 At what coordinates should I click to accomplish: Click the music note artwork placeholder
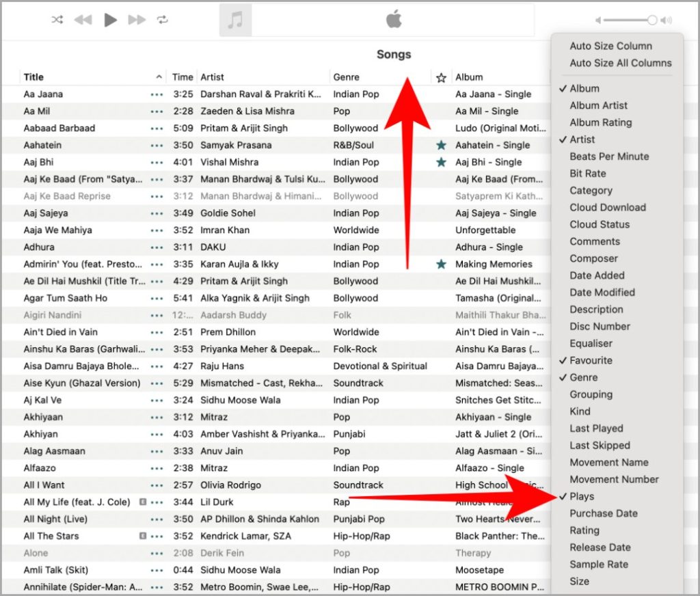pyautogui.click(x=236, y=20)
